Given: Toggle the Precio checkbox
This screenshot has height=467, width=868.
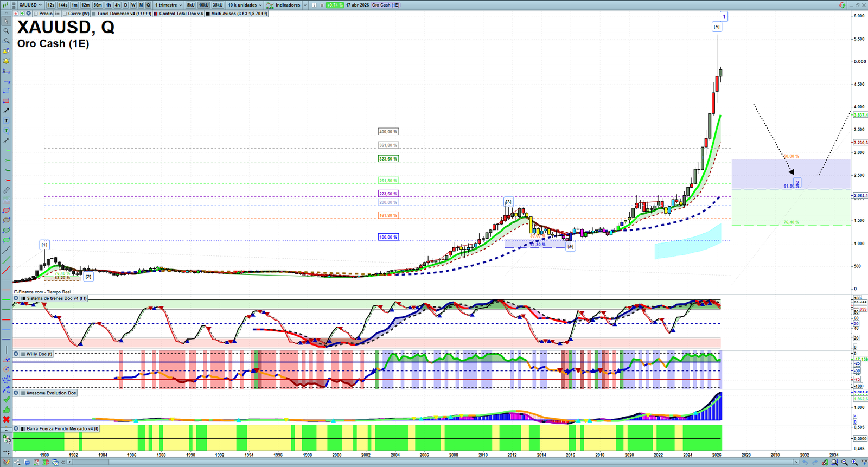Looking at the screenshot, I should pos(36,14).
